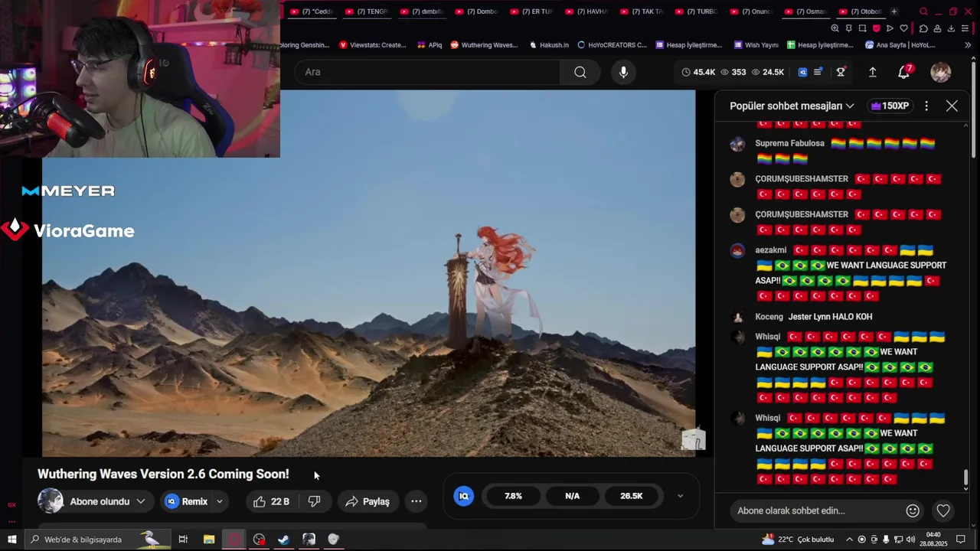Show hidden system tray icons
Image resolution: width=980 pixels, height=551 pixels.
click(x=849, y=540)
